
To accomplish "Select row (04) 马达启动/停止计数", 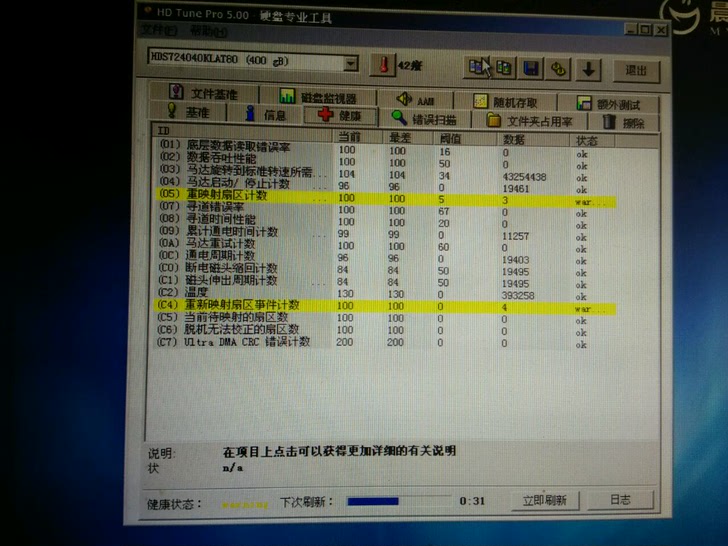I will click(384, 185).
